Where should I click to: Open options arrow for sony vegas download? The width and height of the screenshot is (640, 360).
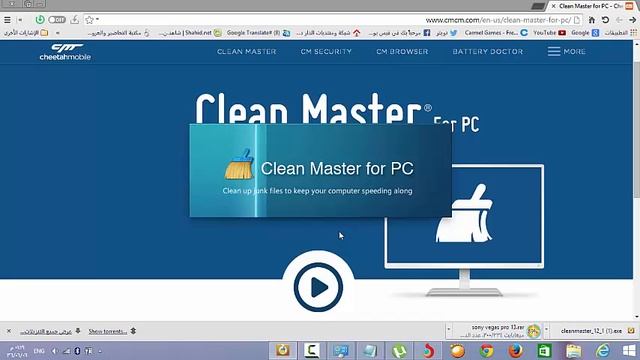(x=449, y=329)
